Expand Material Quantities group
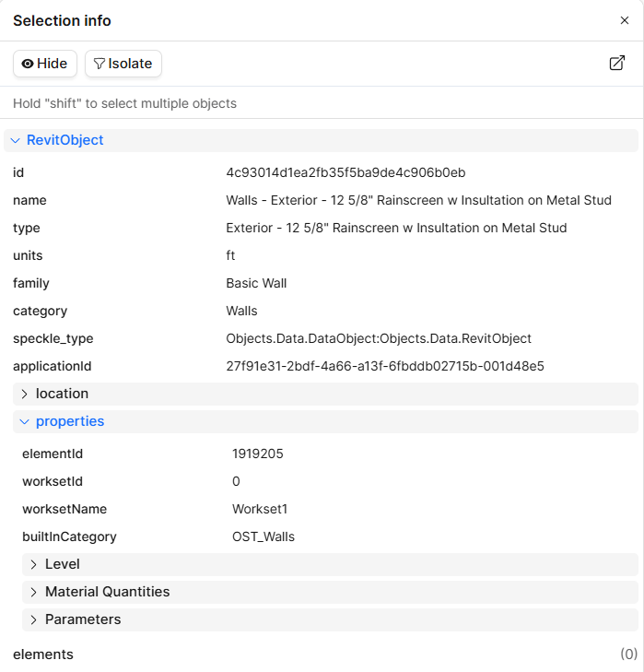The height and width of the screenshot is (672, 644). [331, 593]
